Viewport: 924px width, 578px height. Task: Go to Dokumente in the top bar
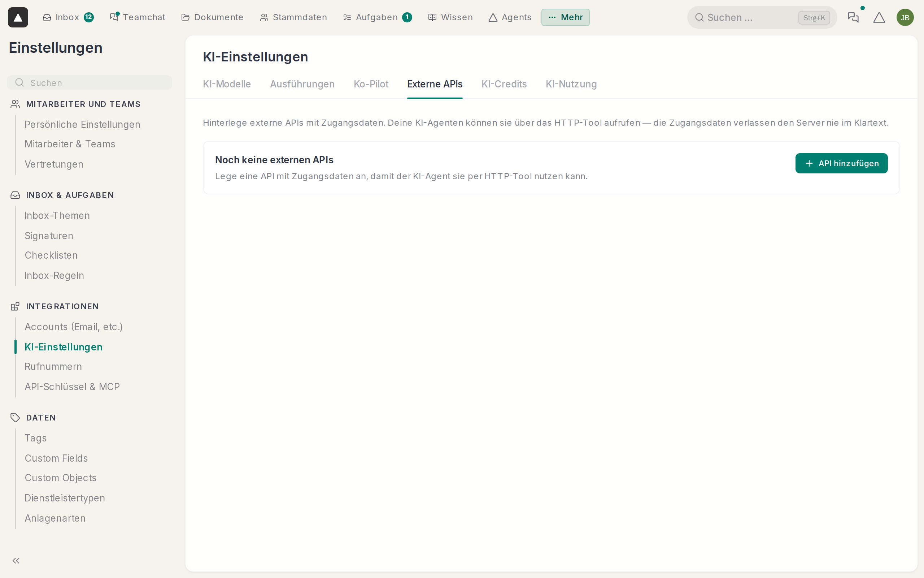click(x=212, y=17)
